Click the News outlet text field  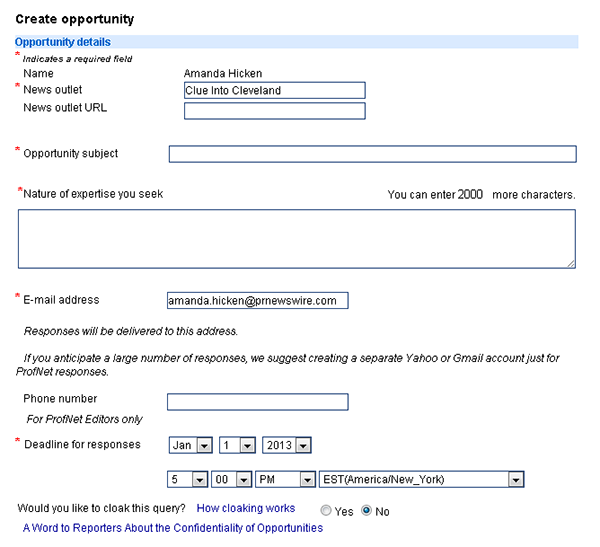pos(274,90)
